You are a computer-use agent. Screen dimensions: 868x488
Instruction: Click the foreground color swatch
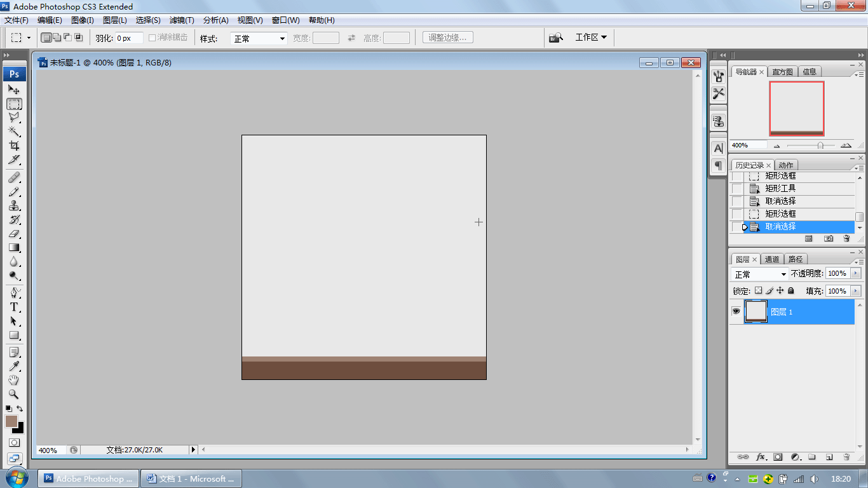(11, 421)
